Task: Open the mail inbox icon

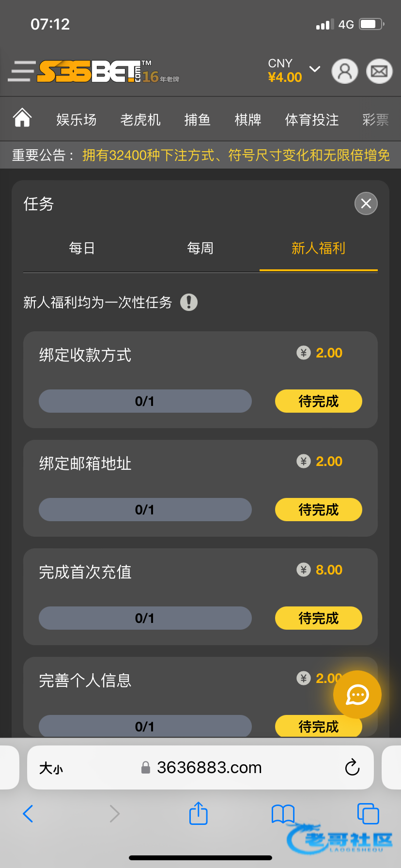Action: (x=379, y=72)
